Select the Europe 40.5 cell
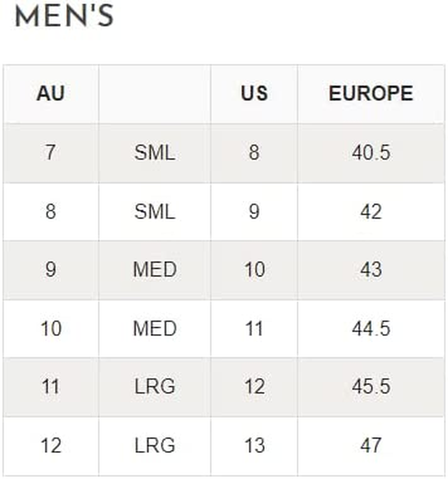Viewport: 448px width, 479px height. (371, 153)
